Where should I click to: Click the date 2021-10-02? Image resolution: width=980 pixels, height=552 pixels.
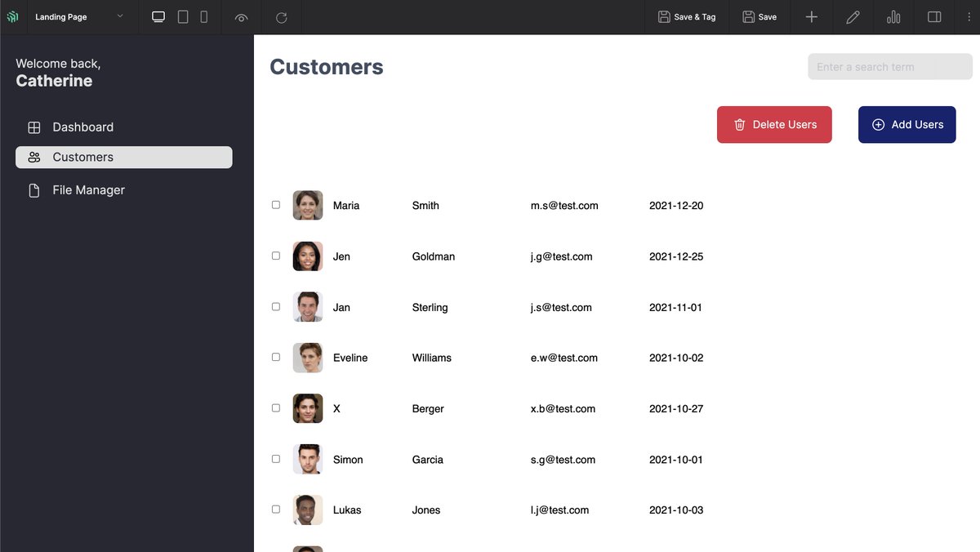[676, 358]
